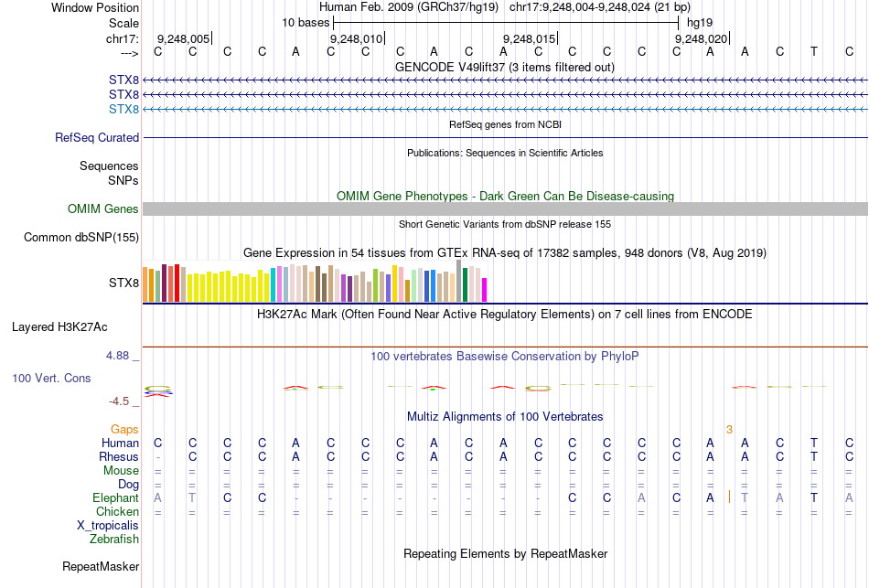
Task: Click the black STX8 label beside GTEx bars
Action: click(x=123, y=283)
